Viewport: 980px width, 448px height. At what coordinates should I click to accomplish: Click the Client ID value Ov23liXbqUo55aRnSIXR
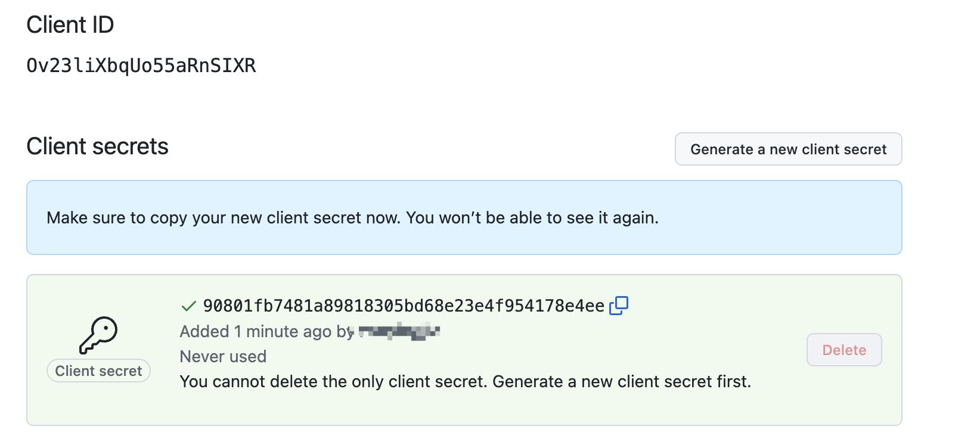[x=141, y=66]
